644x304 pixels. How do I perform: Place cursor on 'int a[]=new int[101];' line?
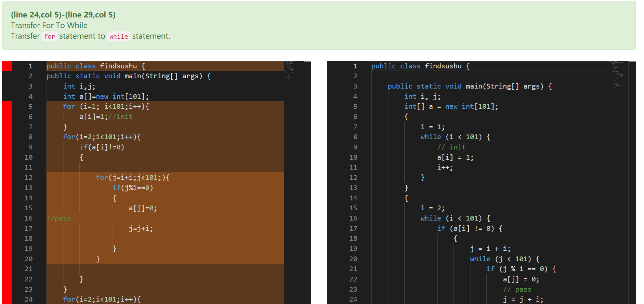point(106,96)
